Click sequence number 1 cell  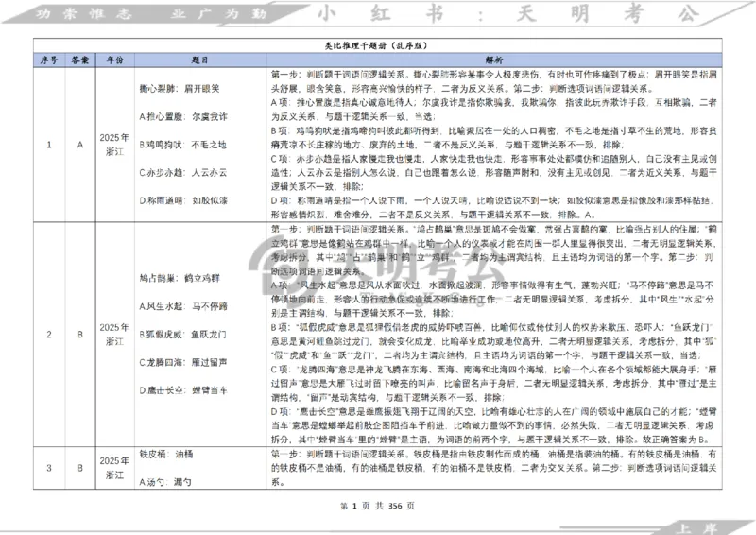point(49,145)
